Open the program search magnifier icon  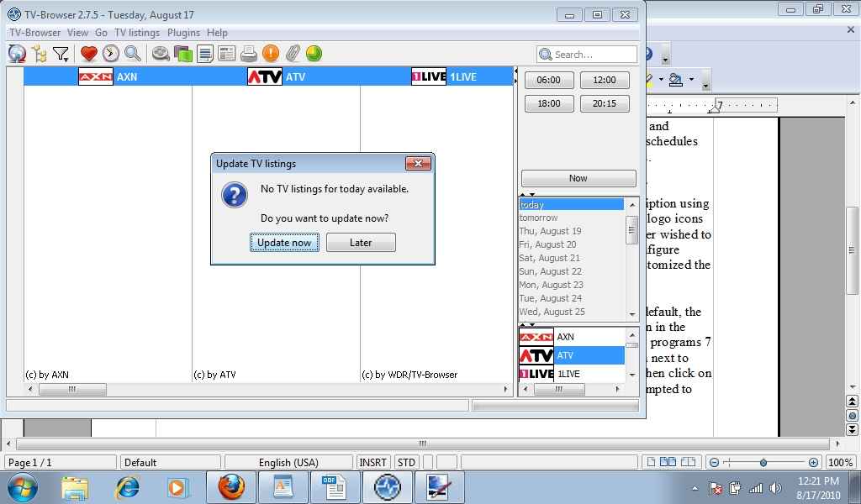pyautogui.click(x=132, y=54)
